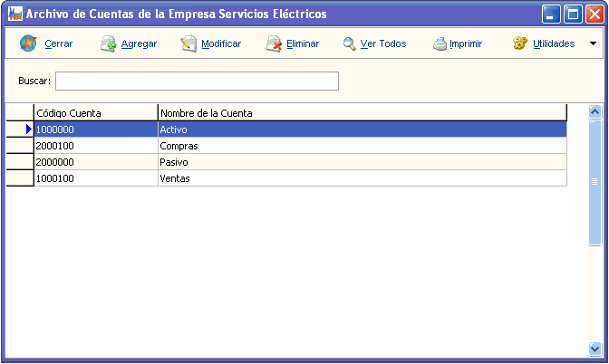Click the scrollbar up arrow
This screenshot has height=364, width=609.
[x=594, y=112]
